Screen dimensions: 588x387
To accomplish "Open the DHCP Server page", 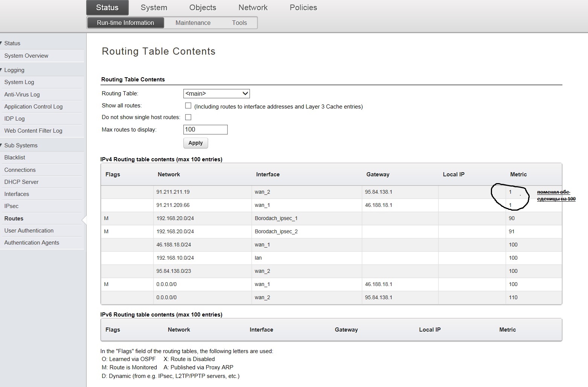I will [x=21, y=182].
